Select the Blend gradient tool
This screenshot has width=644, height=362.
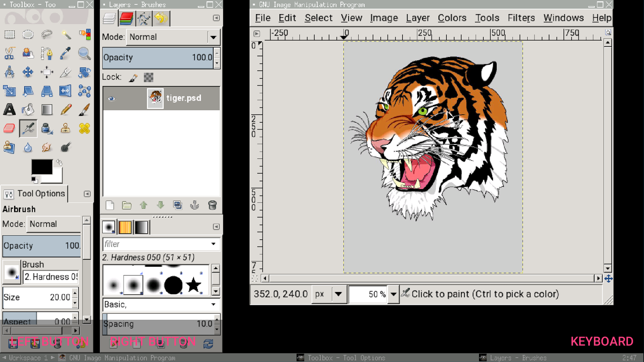(x=47, y=109)
